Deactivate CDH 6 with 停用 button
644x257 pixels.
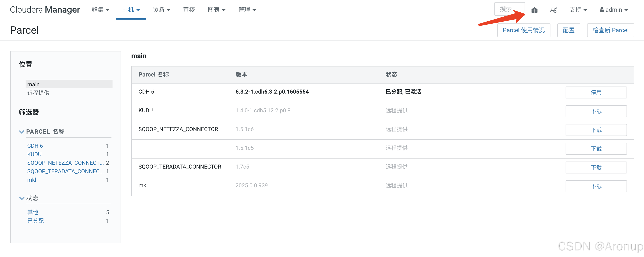click(x=596, y=92)
